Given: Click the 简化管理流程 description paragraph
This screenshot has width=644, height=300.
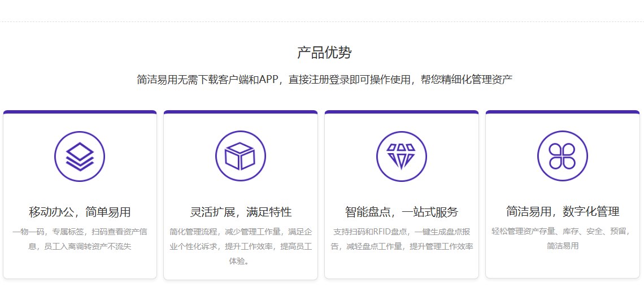Looking at the screenshot, I should click(241, 246).
